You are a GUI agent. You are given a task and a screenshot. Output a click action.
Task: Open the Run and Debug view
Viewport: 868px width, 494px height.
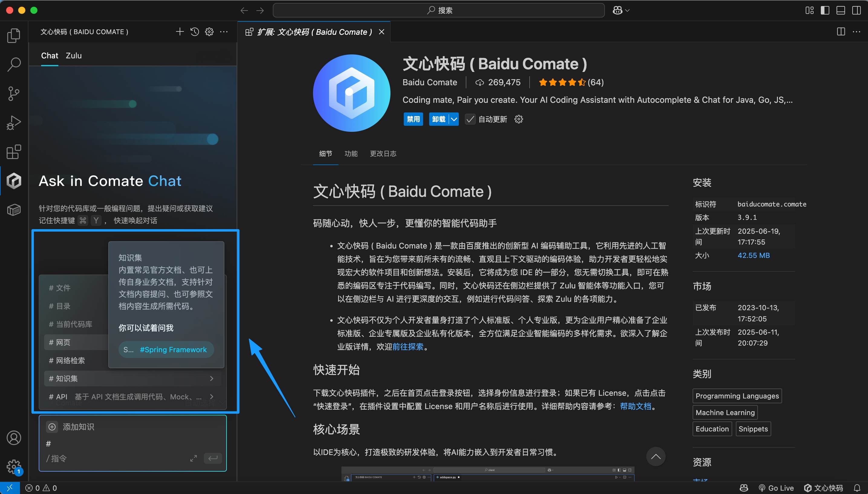[x=14, y=123]
